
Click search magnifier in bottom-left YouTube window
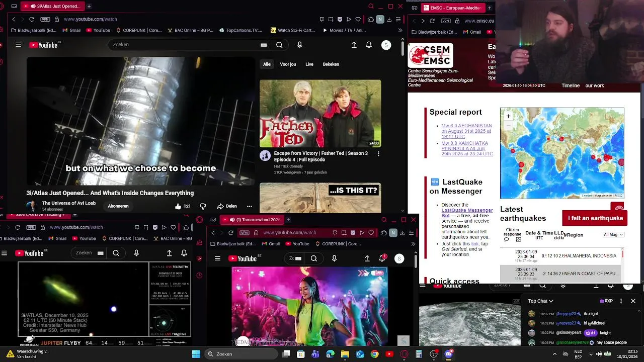click(116, 253)
